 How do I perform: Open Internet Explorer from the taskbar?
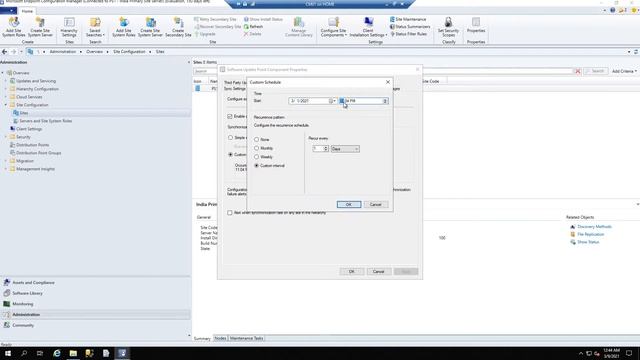pyautogui.click(x=57, y=353)
